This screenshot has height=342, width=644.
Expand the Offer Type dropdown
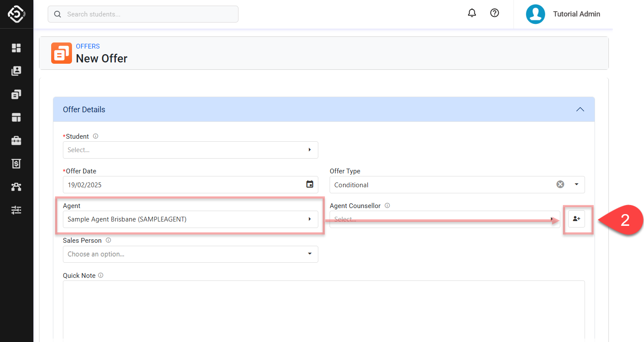(576, 185)
